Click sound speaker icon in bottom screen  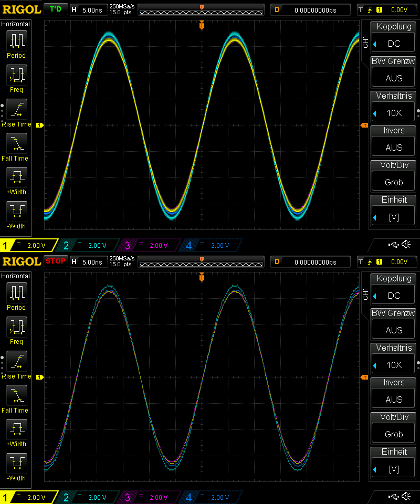(406, 497)
